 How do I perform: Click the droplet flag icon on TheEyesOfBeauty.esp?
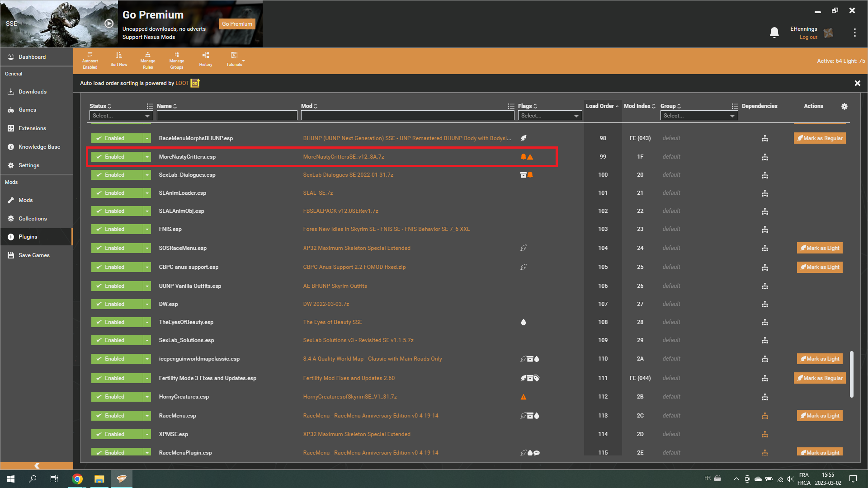[x=524, y=322]
